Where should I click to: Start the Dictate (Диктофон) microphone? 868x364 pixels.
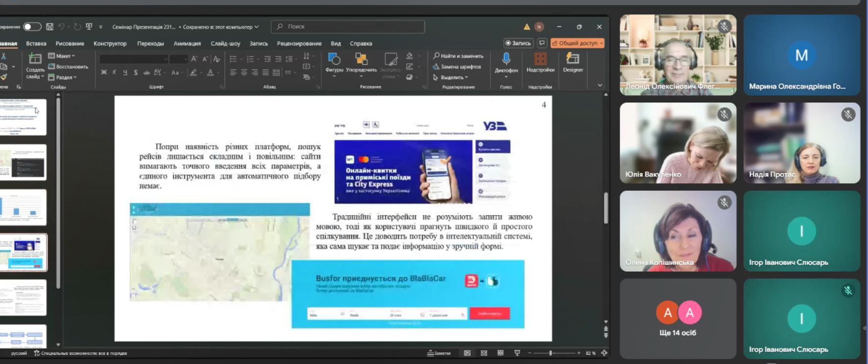pyautogui.click(x=506, y=60)
